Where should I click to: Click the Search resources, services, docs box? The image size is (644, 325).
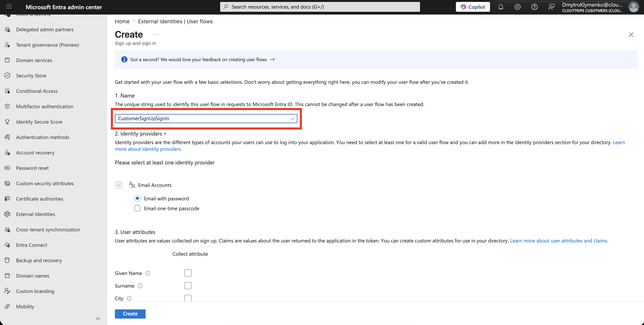[320, 7]
